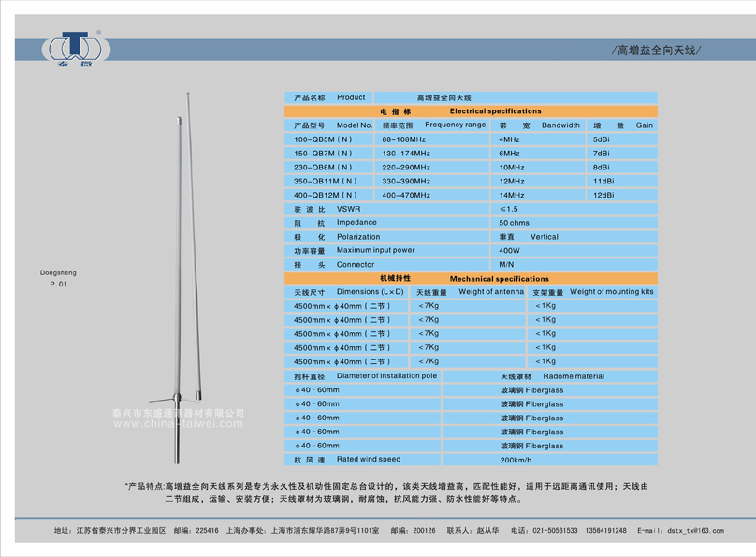Click the page title 高增益全向天线 in header
This screenshot has height=557, width=756.
(656, 50)
